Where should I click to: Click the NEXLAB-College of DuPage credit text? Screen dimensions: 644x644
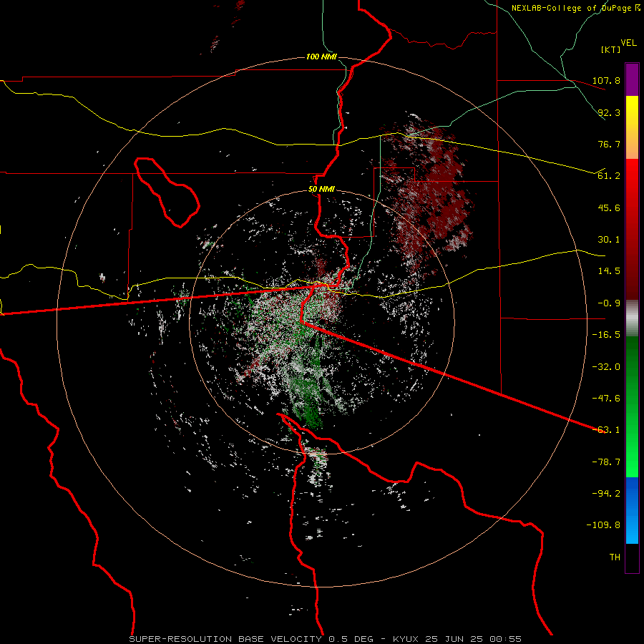point(575,8)
